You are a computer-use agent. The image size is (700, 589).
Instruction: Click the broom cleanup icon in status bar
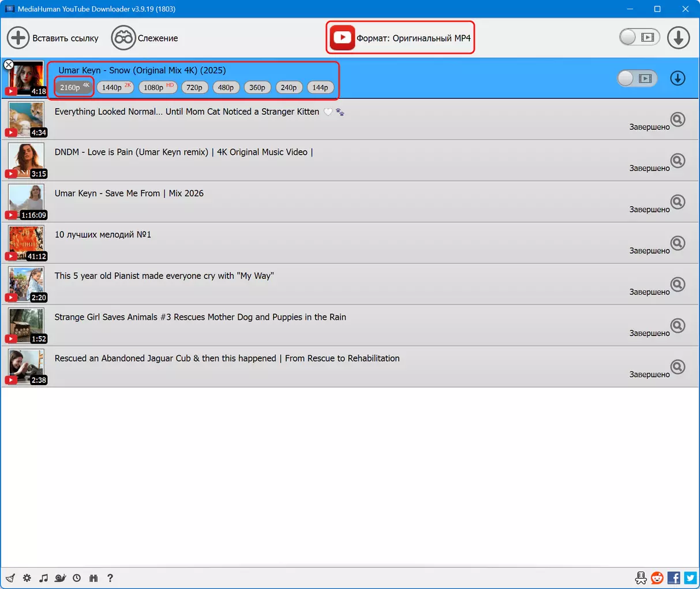coord(10,578)
